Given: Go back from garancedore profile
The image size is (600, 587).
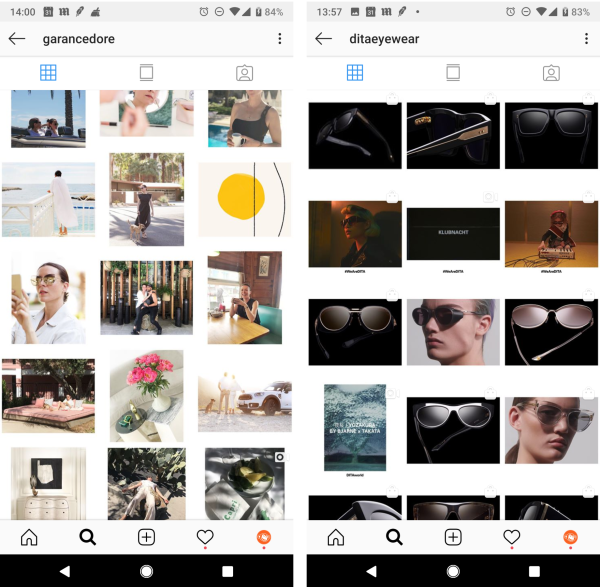Looking at the screenshot, I should pyautogui.click(x=17, y=39).
